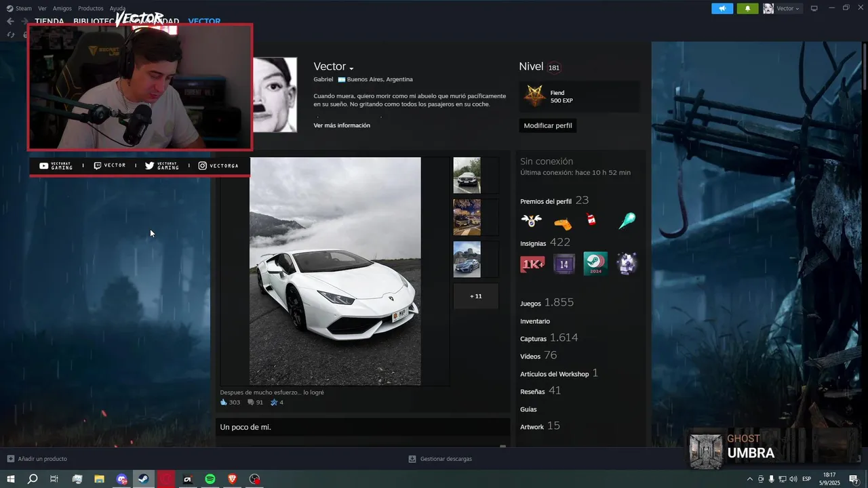Viewport: 868px width, 488px height.
Task: Open the Insignias 422 link
Action: pos(545,243)
